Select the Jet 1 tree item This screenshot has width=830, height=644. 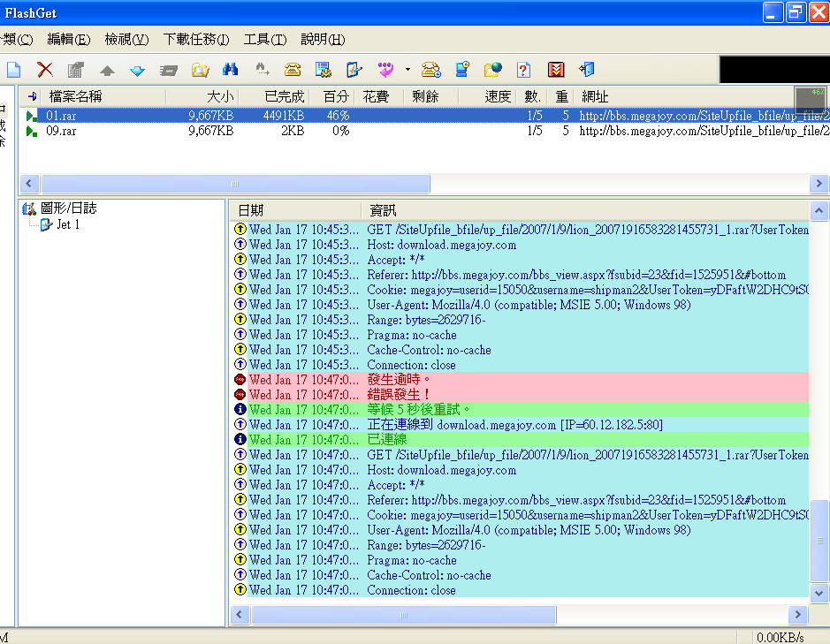click(68, 224)
